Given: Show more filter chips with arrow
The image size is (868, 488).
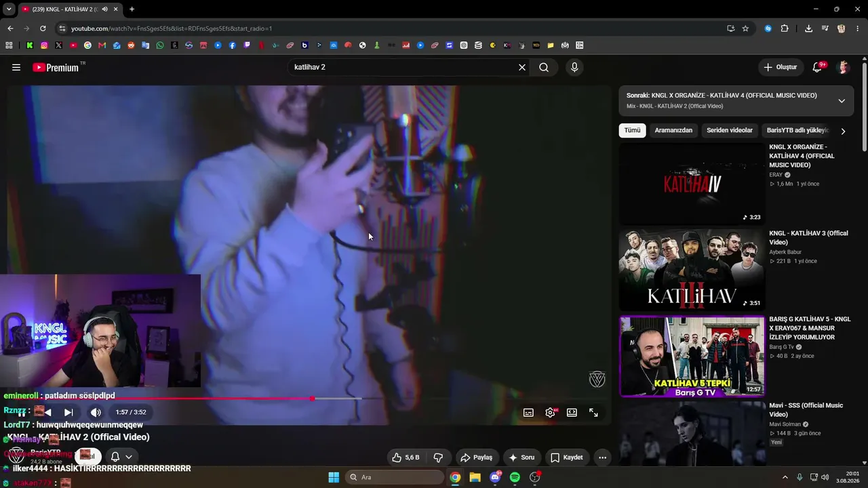Looking at the screenshot, I should tap(843, 131).
